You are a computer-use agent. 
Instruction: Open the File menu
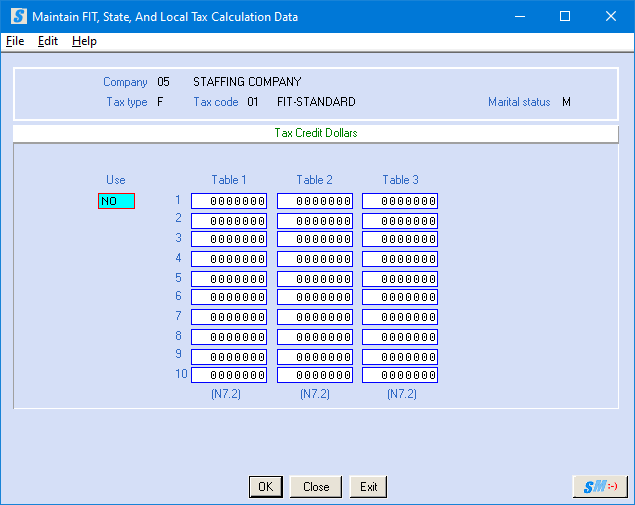(15, 41)
